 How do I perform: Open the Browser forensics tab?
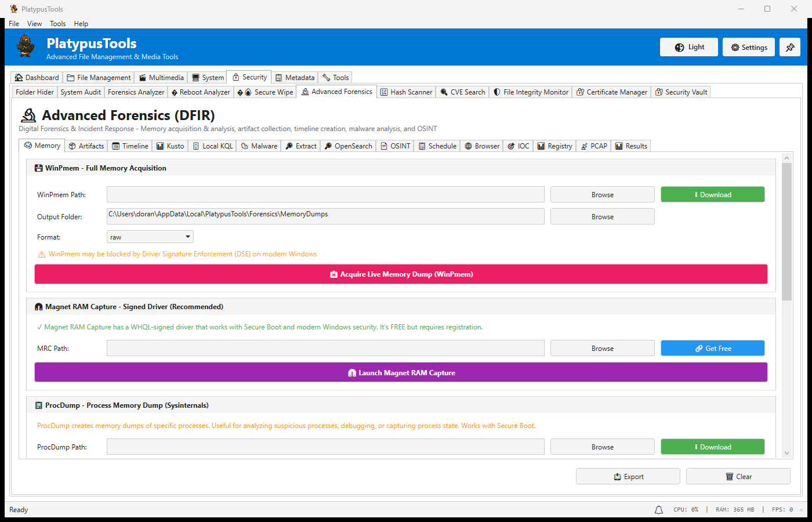(x=482, y=146)
